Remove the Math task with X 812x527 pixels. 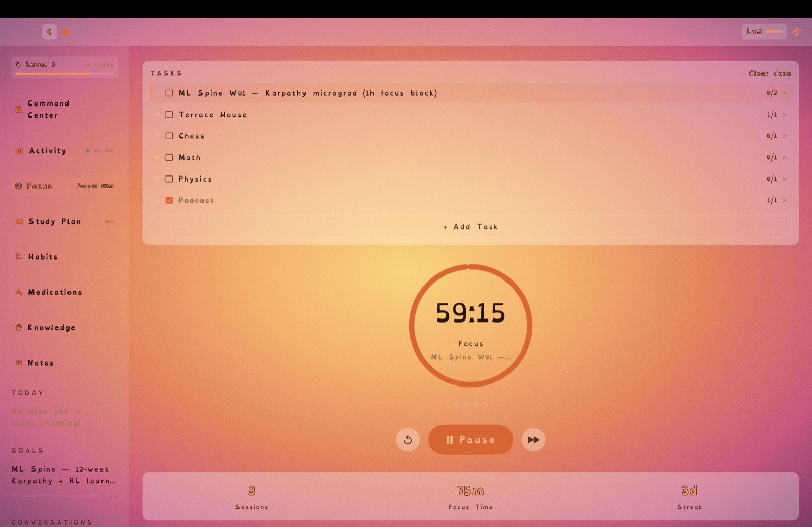(785, 157)
